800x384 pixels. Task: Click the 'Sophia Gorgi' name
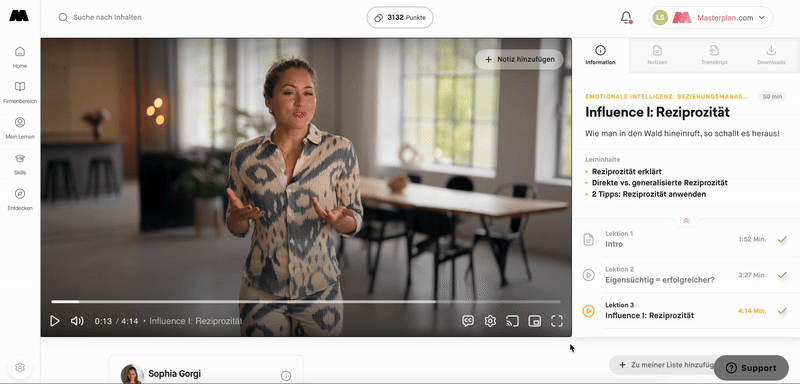click(x=174, y=374)
